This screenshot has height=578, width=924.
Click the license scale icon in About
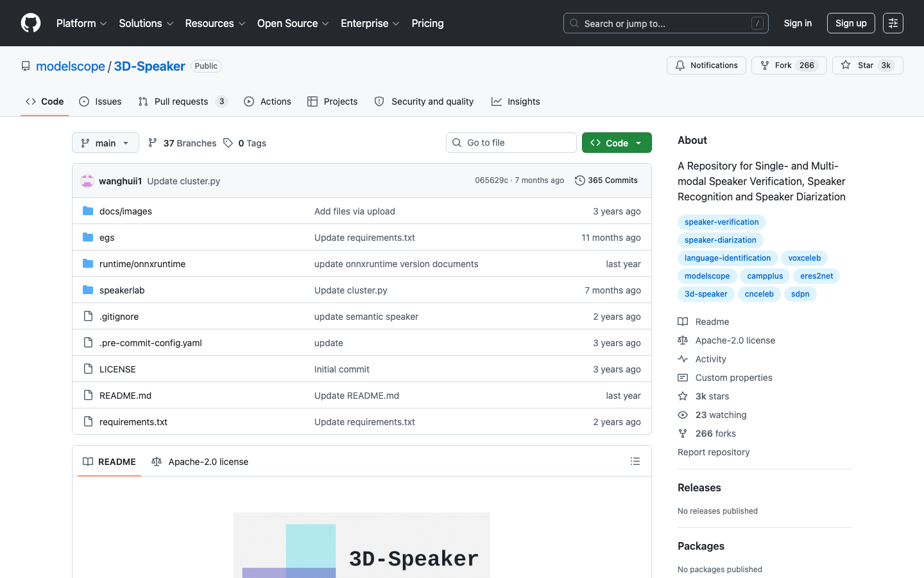point(683,340)
